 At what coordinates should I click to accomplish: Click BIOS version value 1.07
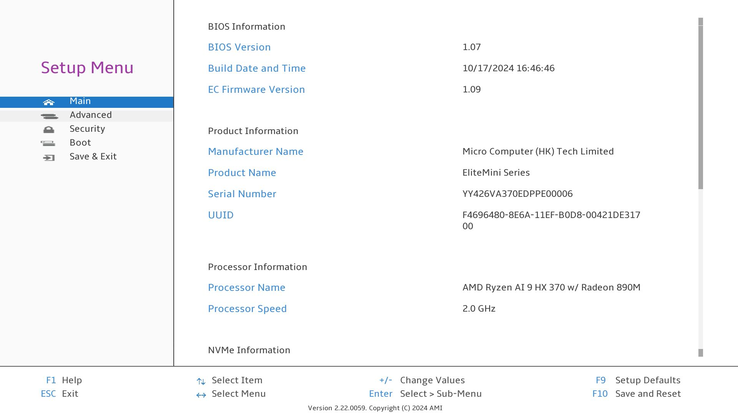pos(472,47)
